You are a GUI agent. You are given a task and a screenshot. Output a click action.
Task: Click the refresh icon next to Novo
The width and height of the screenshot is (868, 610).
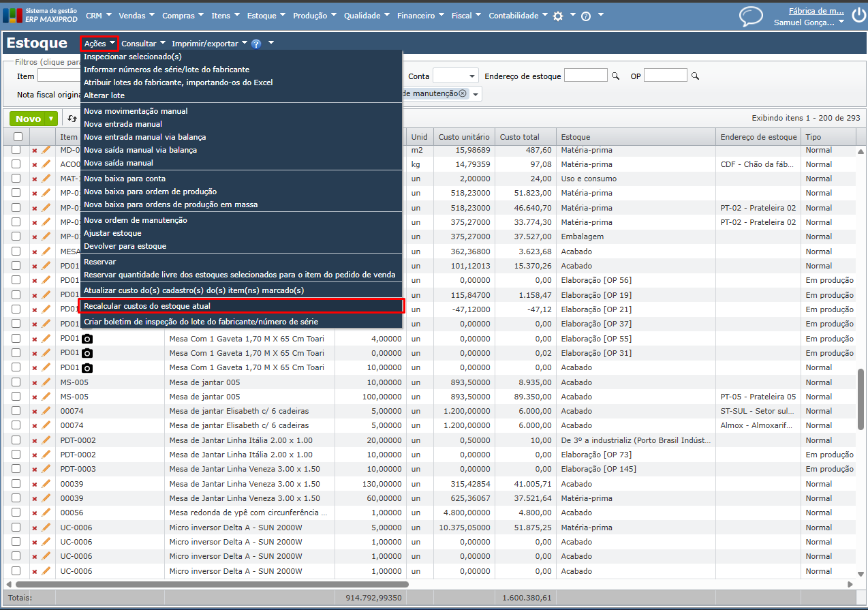(72, 119)
